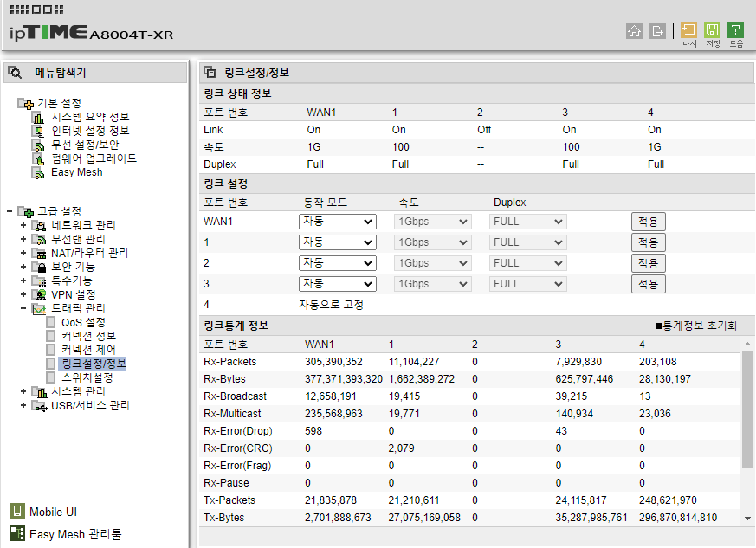
Task: Click the 트래픽 관리 folder icon
Action: [x=39, y=308]
